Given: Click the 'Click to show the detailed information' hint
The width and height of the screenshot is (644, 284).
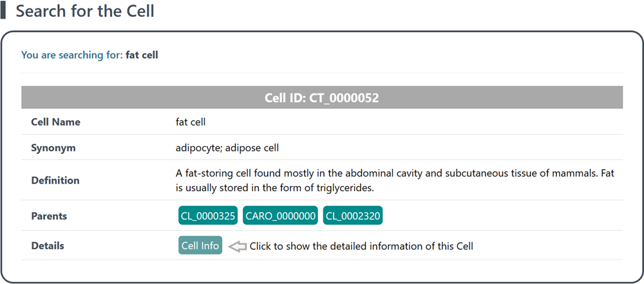Looking at the screenshot, I should click(361, 246).
